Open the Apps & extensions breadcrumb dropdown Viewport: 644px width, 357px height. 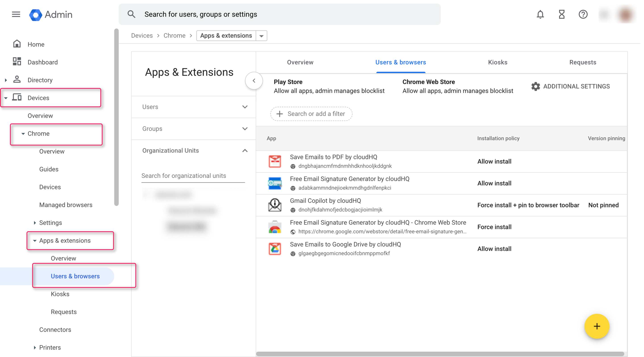261,36
